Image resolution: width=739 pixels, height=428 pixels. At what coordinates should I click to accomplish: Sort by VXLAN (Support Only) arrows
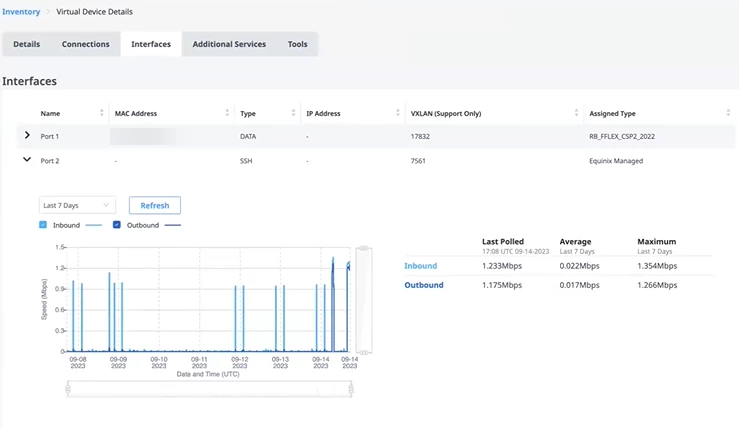(576, 113)
